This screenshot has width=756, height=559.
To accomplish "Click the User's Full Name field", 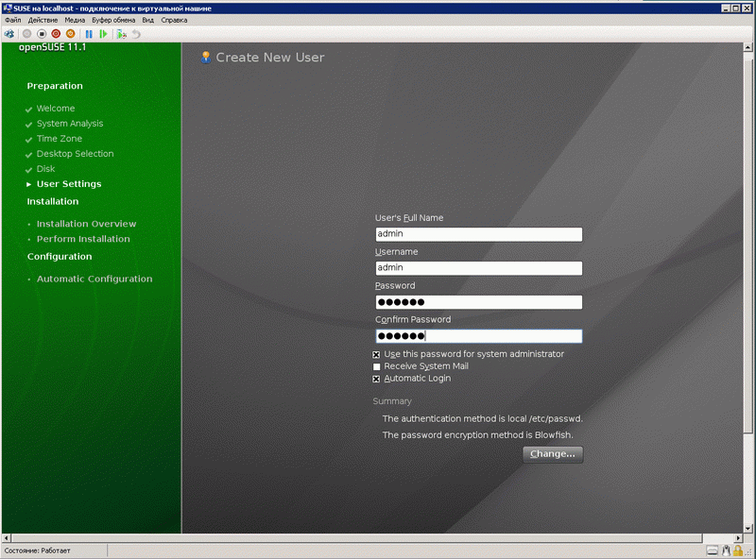I will (479, 234).
